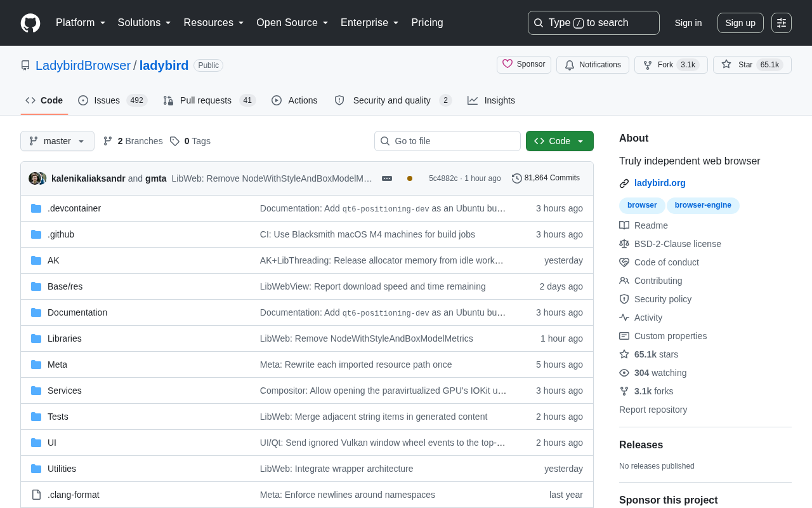Click the folder icon for Meta
Image resolution: width=812 pixels, height=508 pixels.
pyautogui.click(x=36, y=364)
